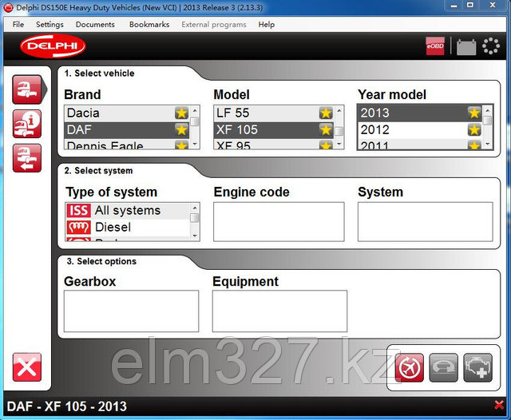Image resolution: width=511 pixels, height=420 pixels.
Task: Click down arrow of Brand list scrollbar
Action: (195, 144)
